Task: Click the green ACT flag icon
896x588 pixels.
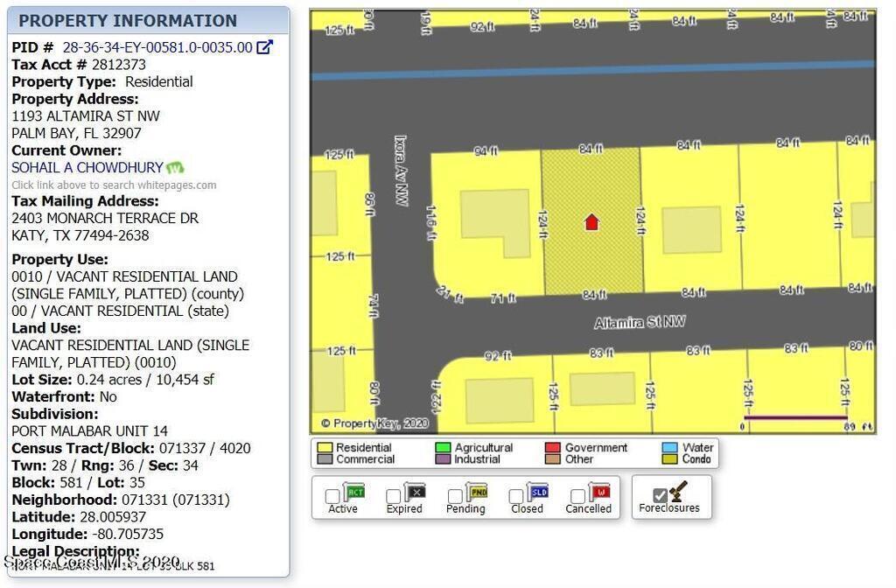Action: click(x=354, y=492)
